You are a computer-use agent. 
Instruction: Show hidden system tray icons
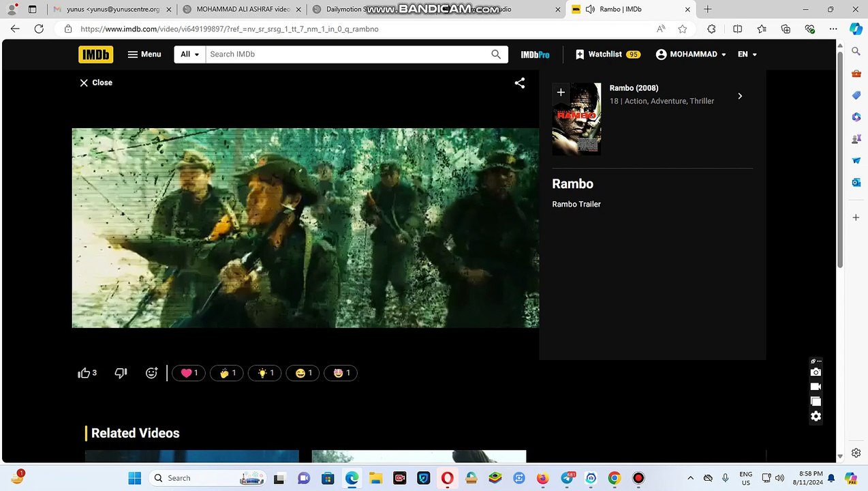click(690, 478)
